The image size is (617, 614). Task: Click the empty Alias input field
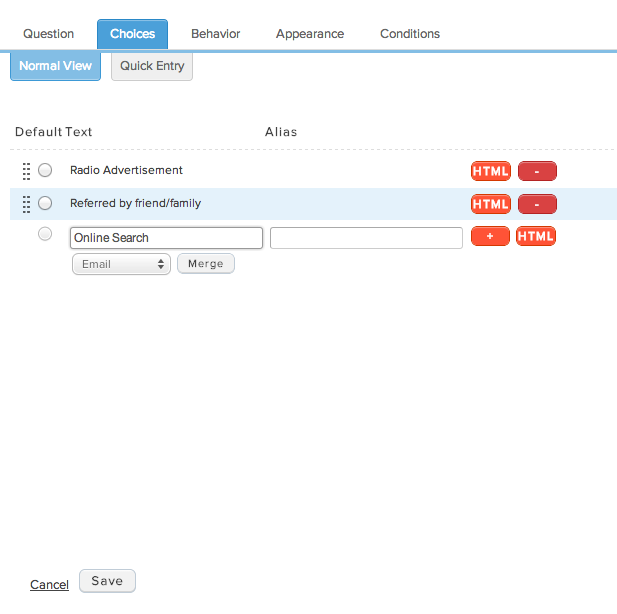pyautogui.click(x=366, y=238)
